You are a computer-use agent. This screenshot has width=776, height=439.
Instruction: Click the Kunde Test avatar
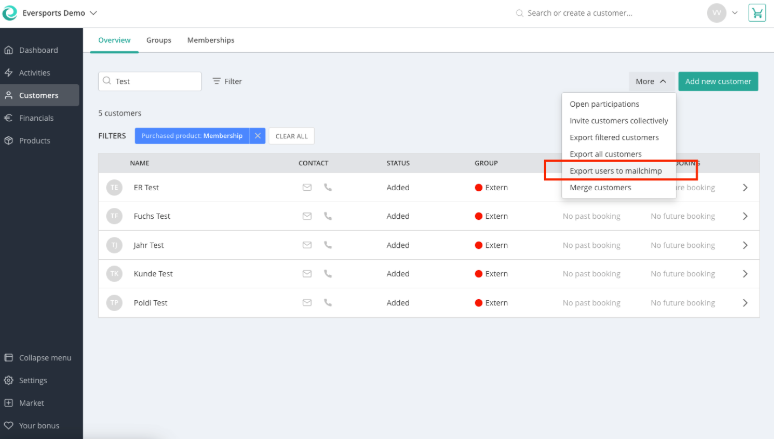tap(114, 274)
